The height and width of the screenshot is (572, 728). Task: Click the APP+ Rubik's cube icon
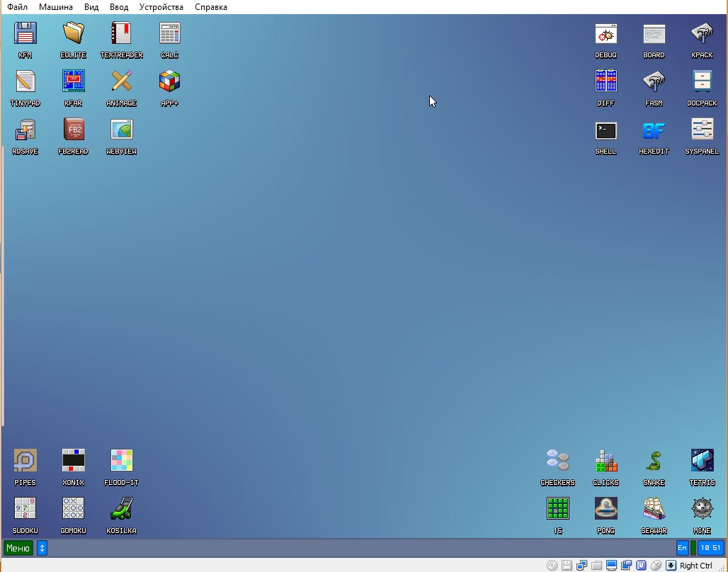169,81
